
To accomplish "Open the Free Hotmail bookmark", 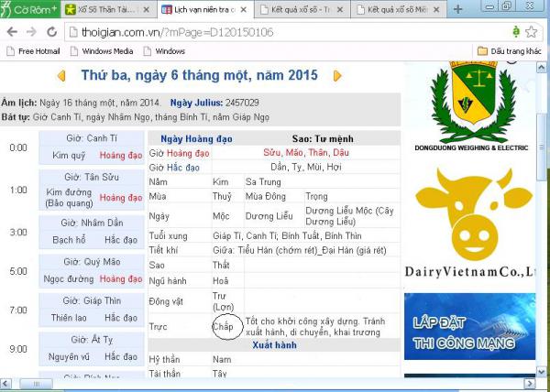I will click(x=33, y=51).
